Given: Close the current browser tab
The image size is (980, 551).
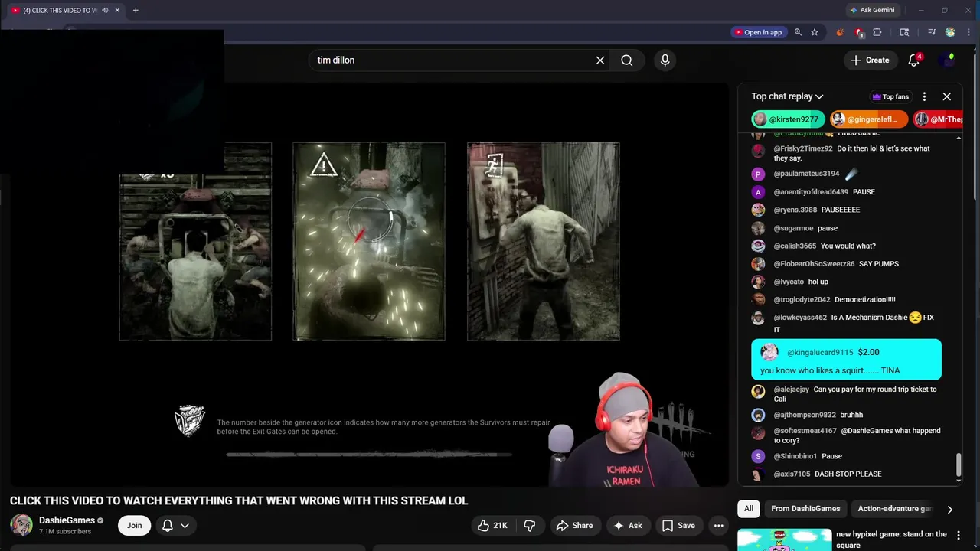Looking at the screenshot, I should click(x=117, y=11).
